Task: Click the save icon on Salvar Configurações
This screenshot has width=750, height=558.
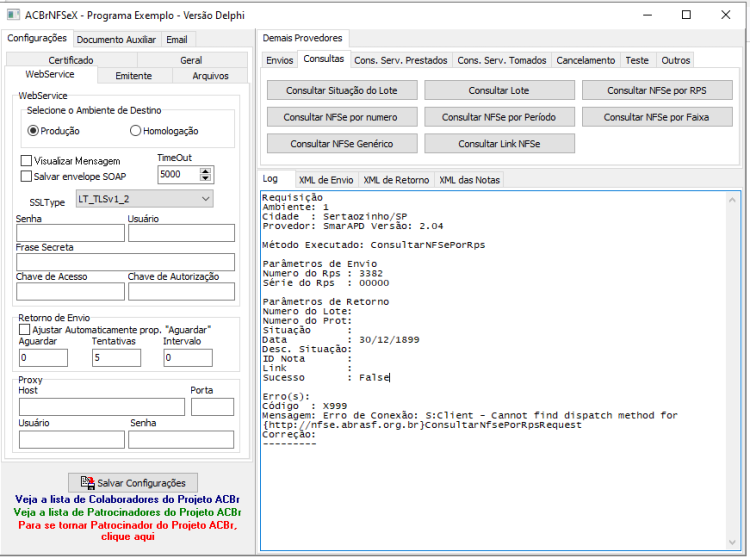Action: (x=87, y=482)
